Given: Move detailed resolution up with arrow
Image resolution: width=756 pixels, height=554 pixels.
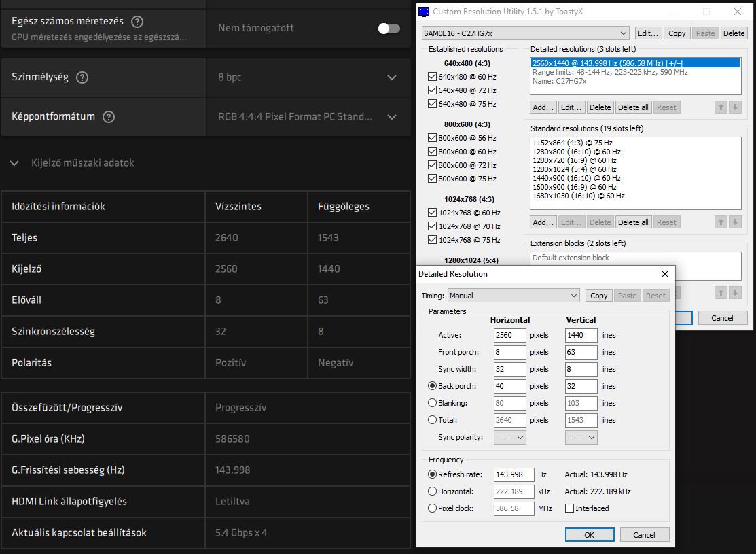Looking at the screenshot, I should click(721, 107).
